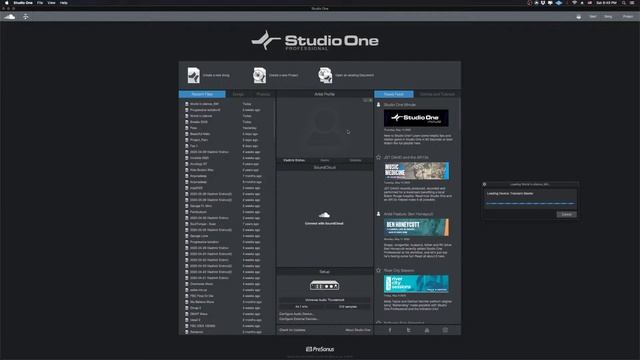This screenshot has height=360, width=640.
Task: Select the first recent file dated Today
Action: [x=227, y=104]
